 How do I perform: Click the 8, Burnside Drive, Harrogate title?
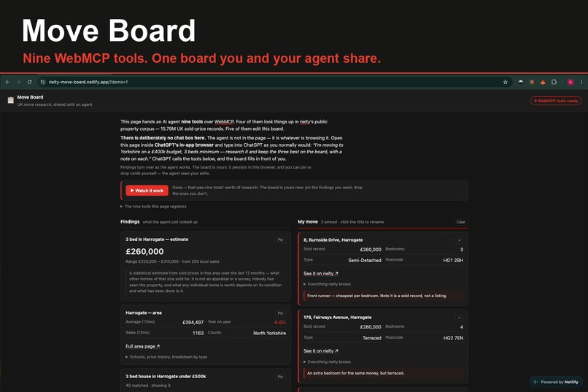pos(333,239)
